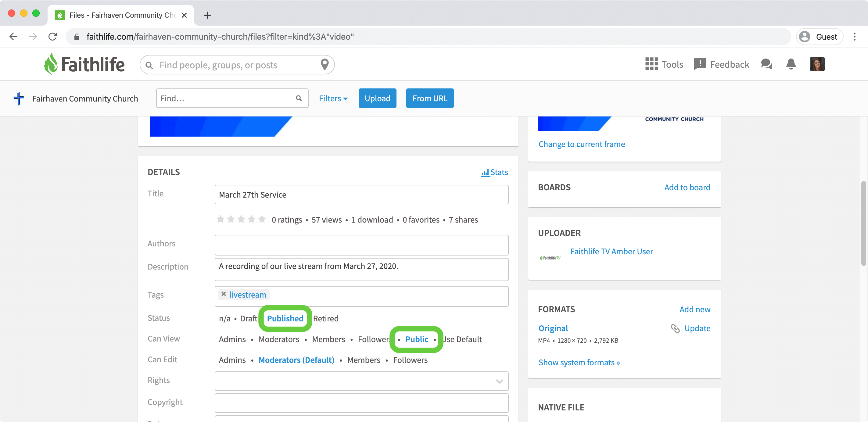This screenshot has height=422, width=868.
Task: Open the Chrome three-dot menu
Action: tap(854, 37)
